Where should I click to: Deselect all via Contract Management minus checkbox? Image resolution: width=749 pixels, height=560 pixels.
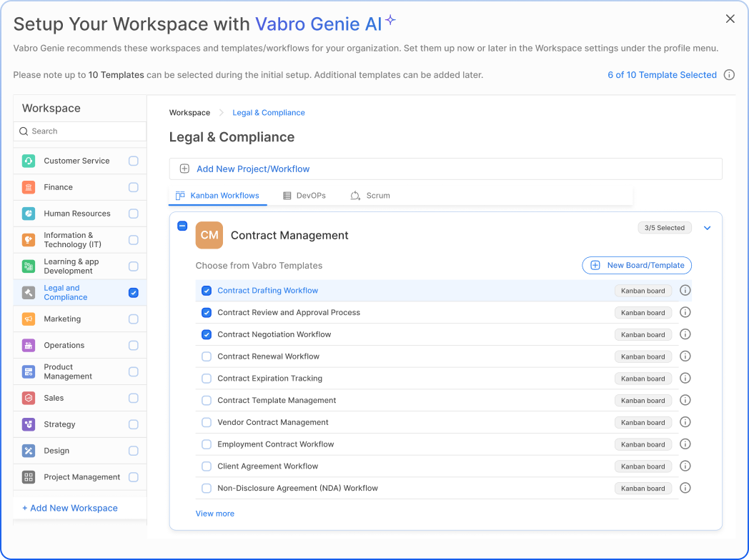tap(182, 226)
